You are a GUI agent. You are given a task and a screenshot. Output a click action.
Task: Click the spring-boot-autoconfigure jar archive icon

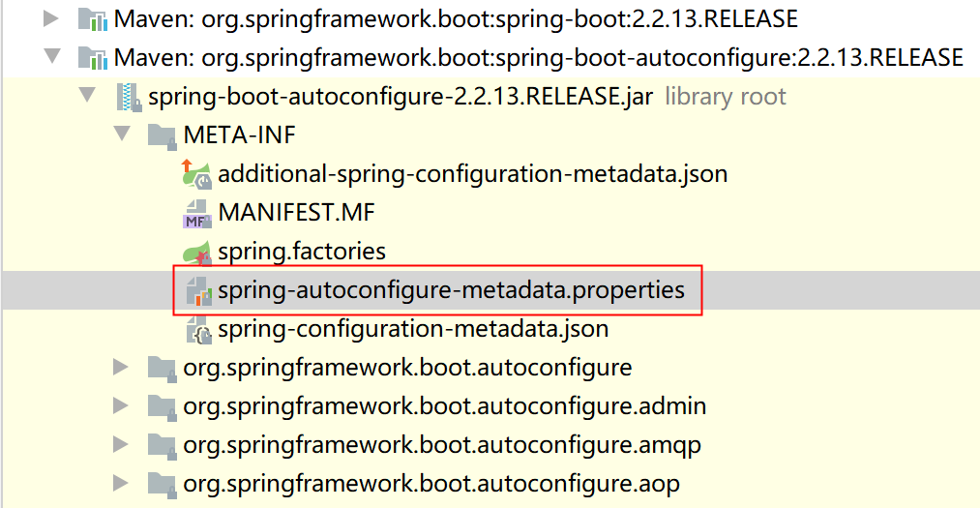click(x=129, y=97)
